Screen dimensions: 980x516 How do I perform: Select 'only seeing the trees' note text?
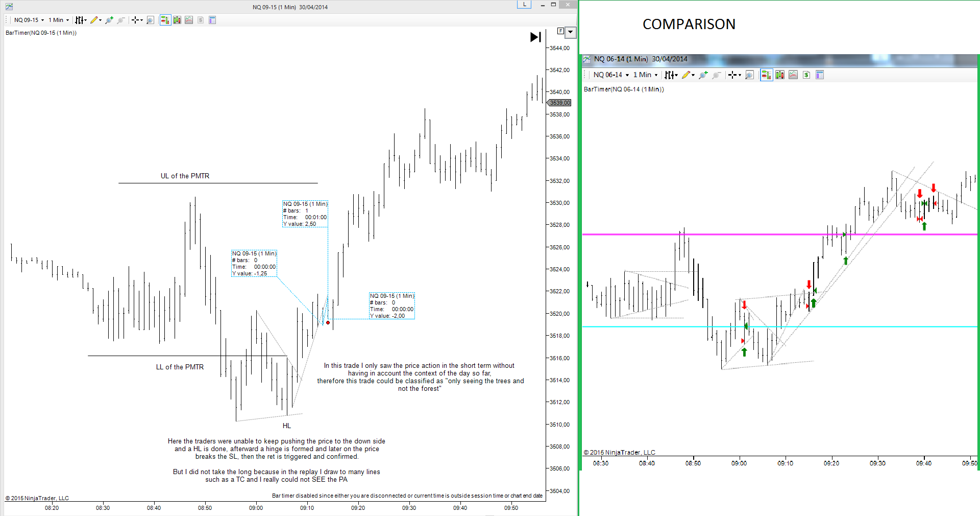(x=420, y=377)
